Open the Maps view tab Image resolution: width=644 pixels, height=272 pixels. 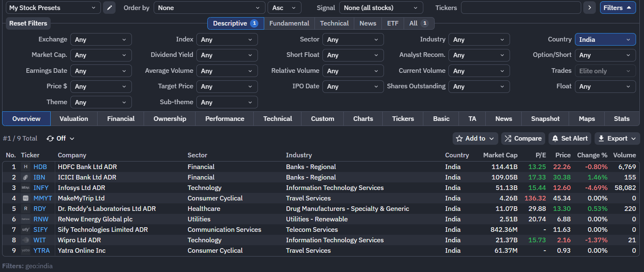(x=587, y=119)
